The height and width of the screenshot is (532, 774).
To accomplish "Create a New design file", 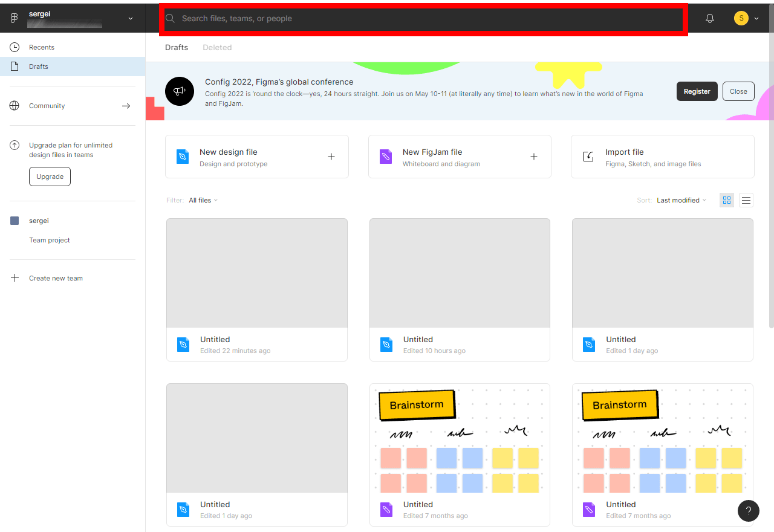I will [257, 157].
